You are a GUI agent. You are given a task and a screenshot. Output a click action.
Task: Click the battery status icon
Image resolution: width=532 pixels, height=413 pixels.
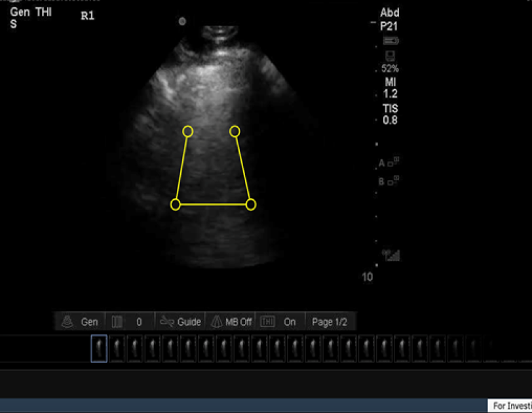391,41
